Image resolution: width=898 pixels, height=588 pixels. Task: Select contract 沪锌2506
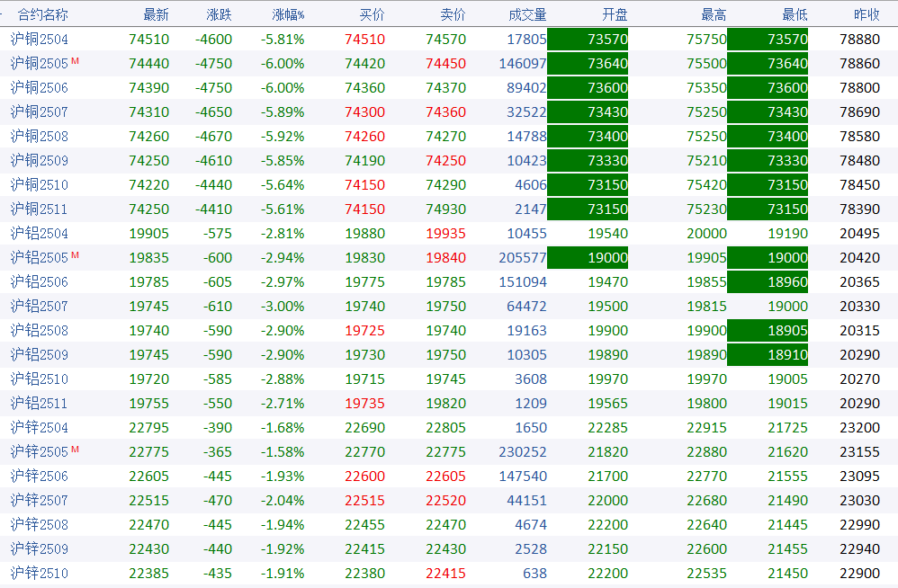click(39, 477)
